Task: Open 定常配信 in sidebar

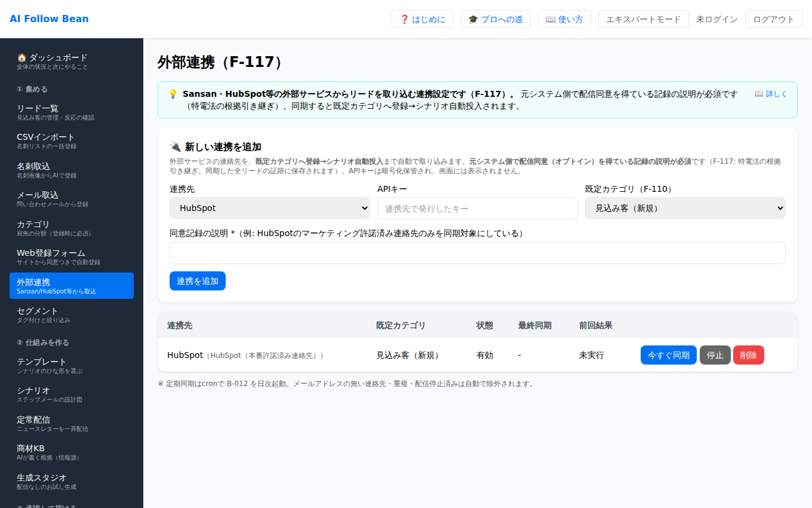Action: click(x=72, y=424)
